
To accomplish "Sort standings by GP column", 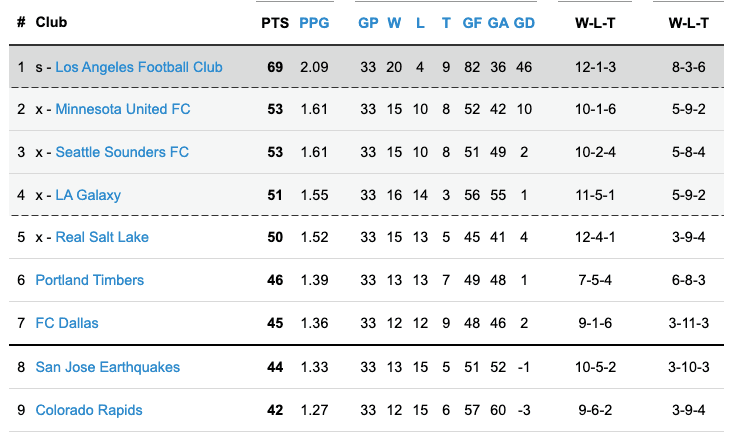I will pos(368,22).
